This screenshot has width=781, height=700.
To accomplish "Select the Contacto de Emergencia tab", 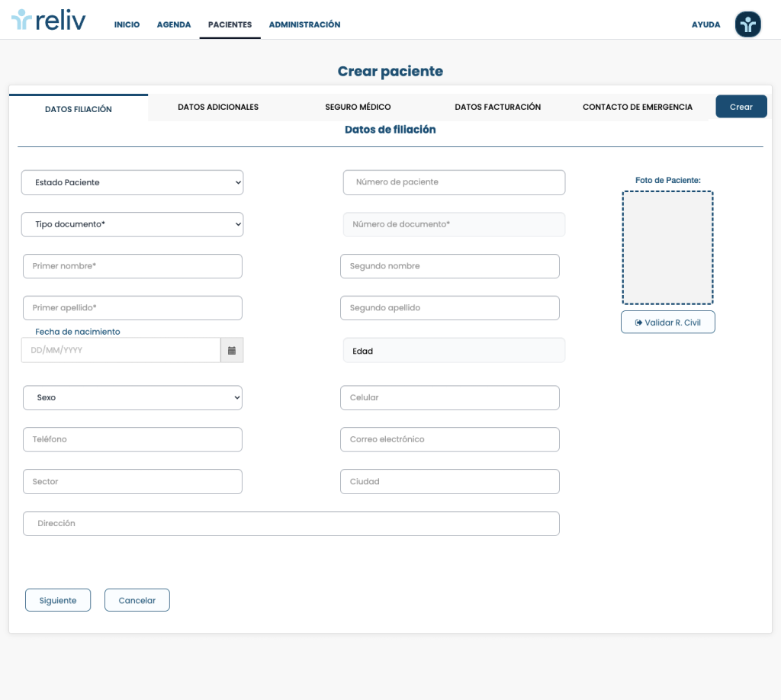I will (638, 108).
